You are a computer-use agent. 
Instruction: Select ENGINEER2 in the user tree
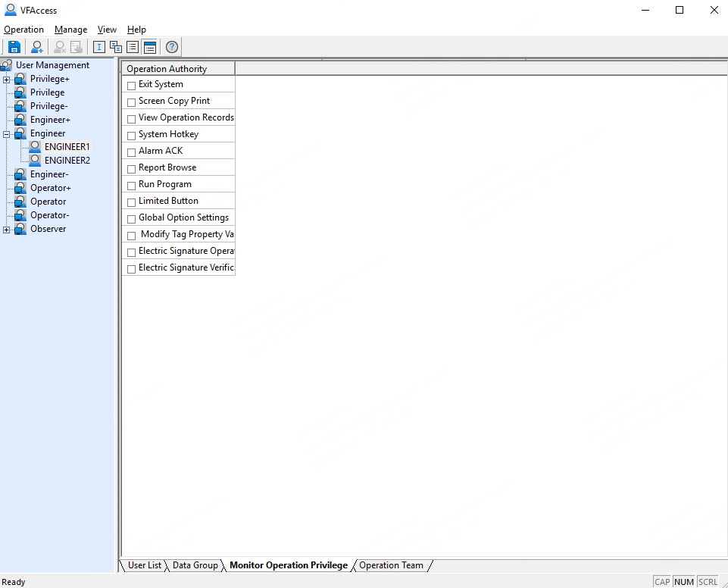[67, 161]
